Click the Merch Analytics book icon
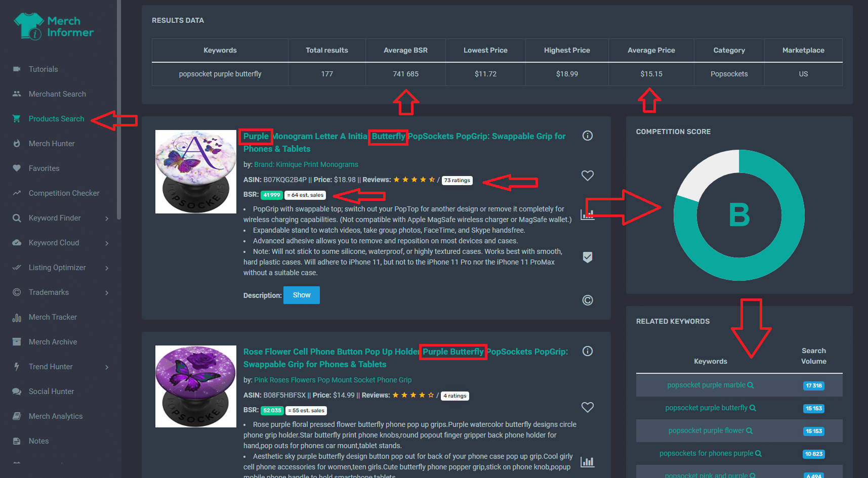This screenshot has width=868, height=478. click(17, 416)
